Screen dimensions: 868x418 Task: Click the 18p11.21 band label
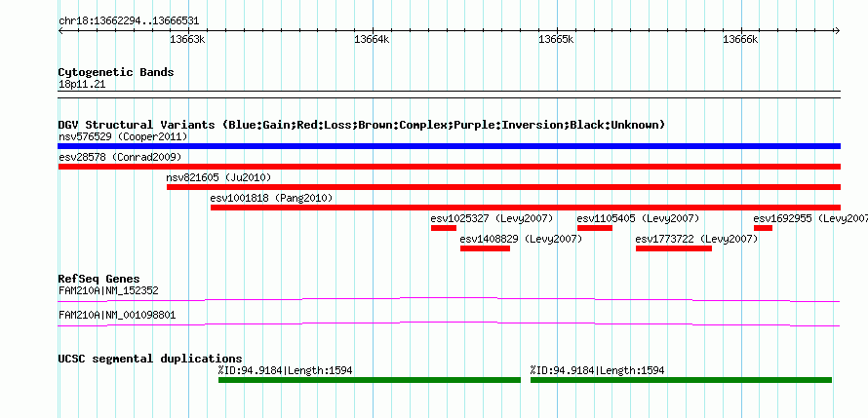pyautogui.click(x=82, y=85)
